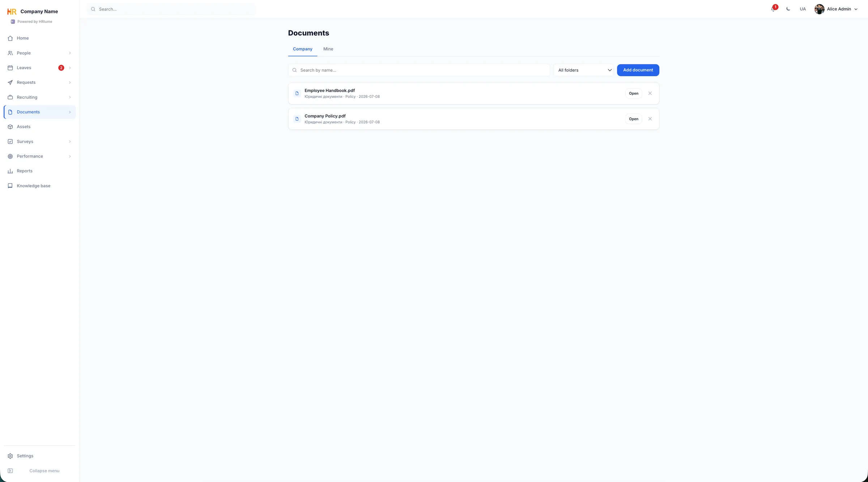Viewport: 868px width, 482px height.
Task: Open the All folders dropdown
Action: [x=584, y=70]
